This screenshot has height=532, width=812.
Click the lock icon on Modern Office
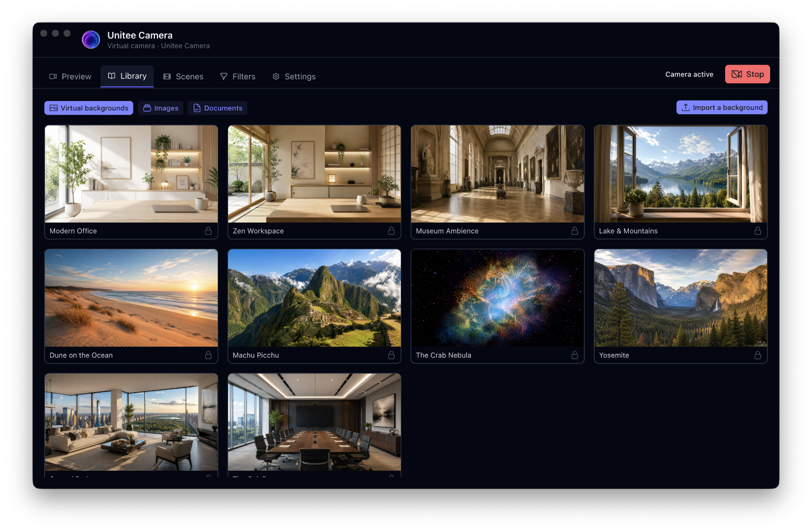tap(208, 231)
